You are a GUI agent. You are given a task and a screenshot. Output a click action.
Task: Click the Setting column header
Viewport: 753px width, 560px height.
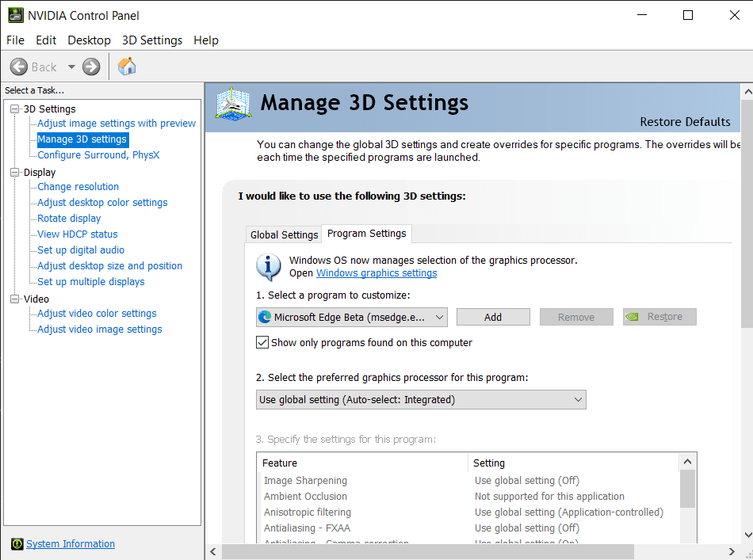(573, 463)
